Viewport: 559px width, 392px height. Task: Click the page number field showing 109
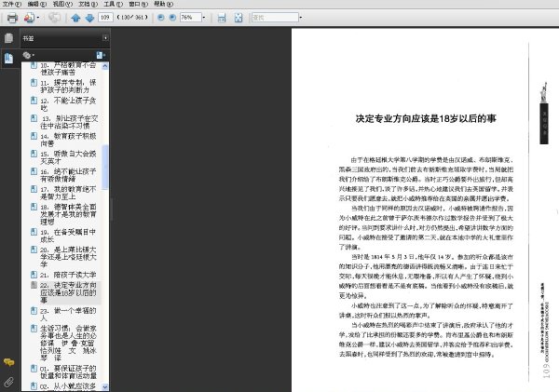pos(105,17)
